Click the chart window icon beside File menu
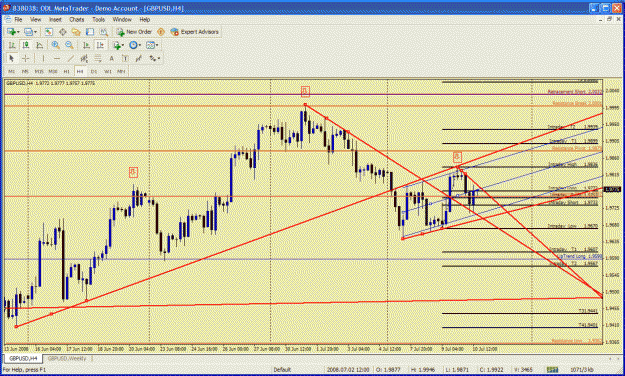Viewport: 625px width, 376px height. (8, 19)
